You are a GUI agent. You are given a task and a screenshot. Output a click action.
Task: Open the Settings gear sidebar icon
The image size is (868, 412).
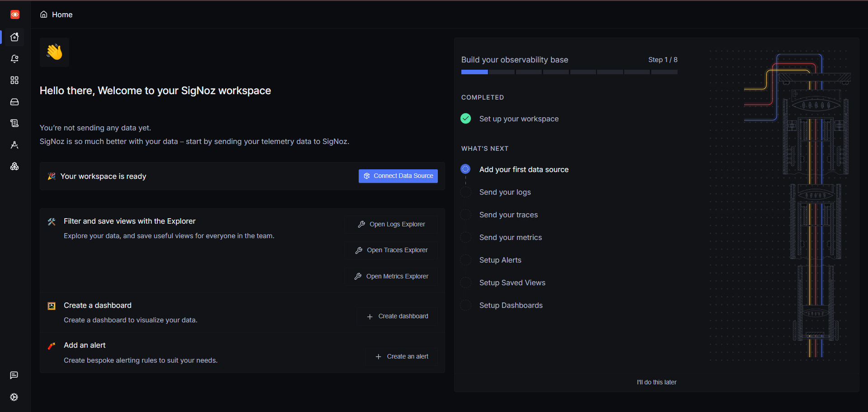click(x=14, y=397)
